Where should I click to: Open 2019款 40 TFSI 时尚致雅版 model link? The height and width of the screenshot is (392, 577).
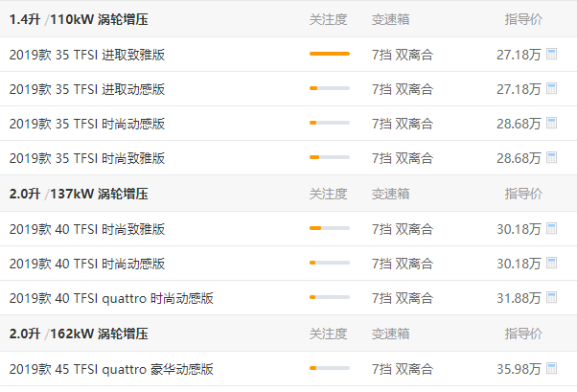click(87, 229)
